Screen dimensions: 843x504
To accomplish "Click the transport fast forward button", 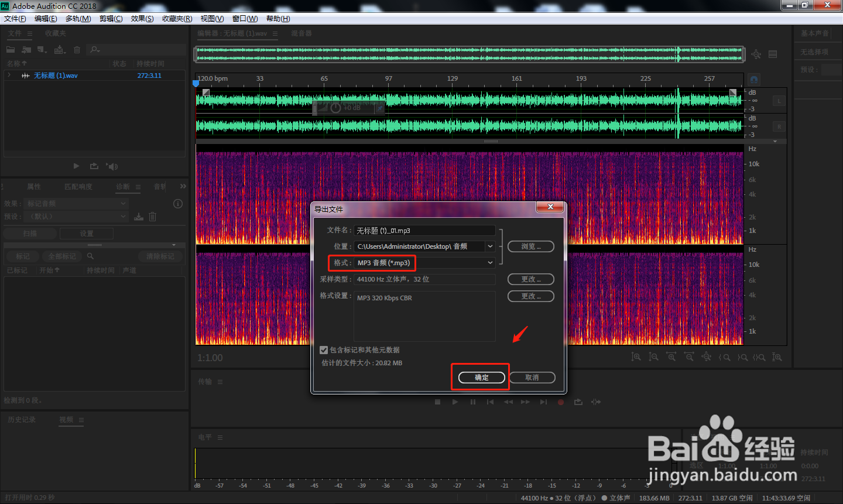I will click(525, 402).
